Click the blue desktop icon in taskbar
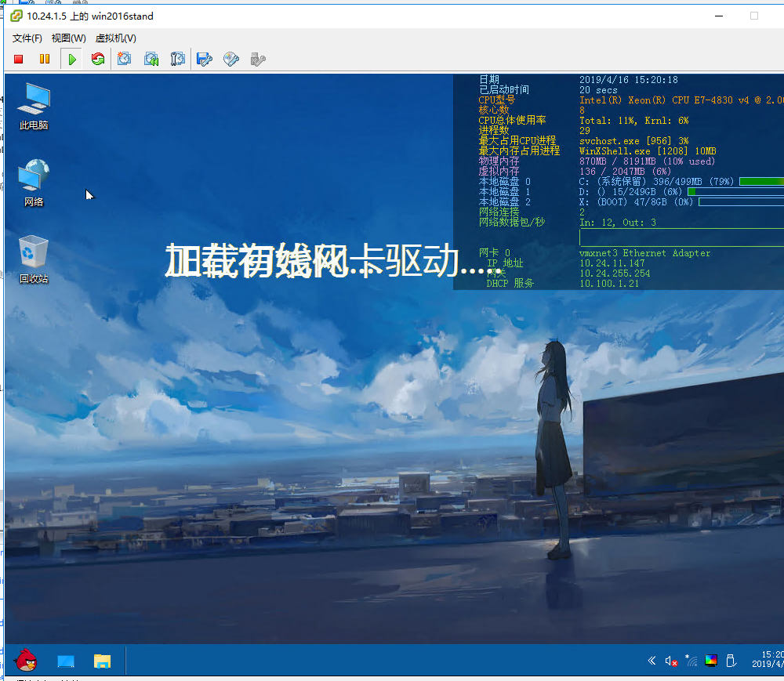Viewport: 784px width, 681px height. tap(66, 661)
